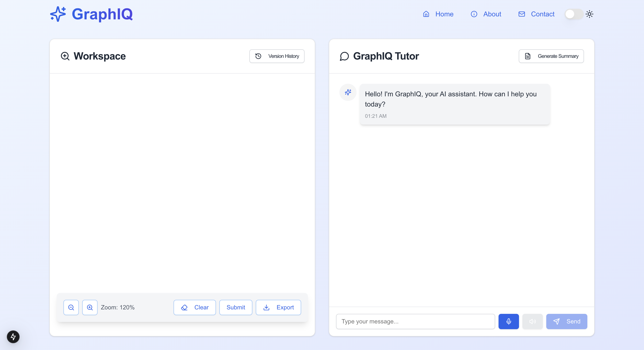
Task: Click the lightning bolt badge in corner
Action: coord(13,337)
